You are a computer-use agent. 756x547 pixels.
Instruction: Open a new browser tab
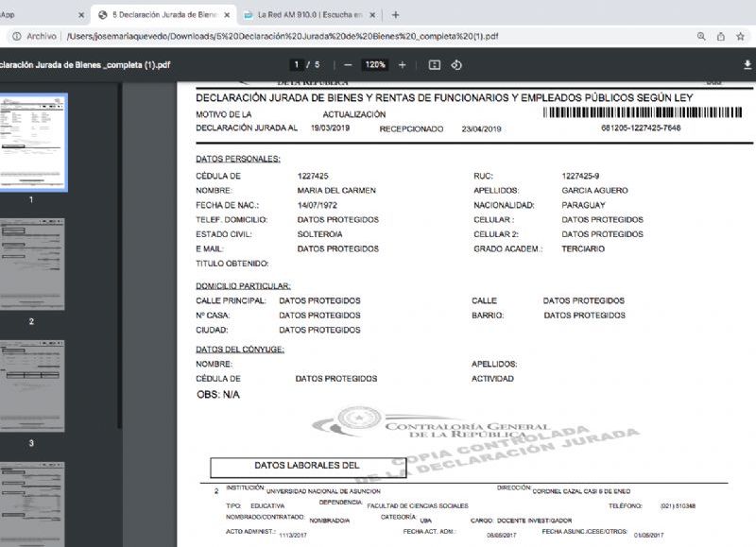pos(395,15)
